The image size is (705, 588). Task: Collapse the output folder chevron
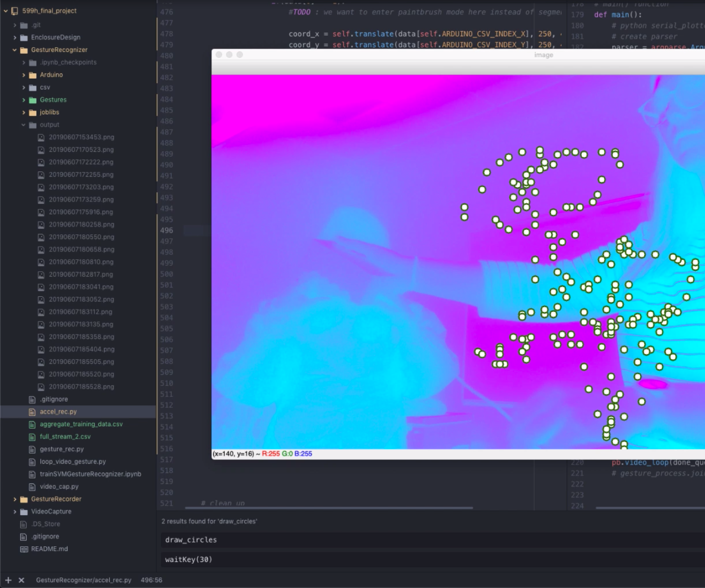(x=24, y=125)
